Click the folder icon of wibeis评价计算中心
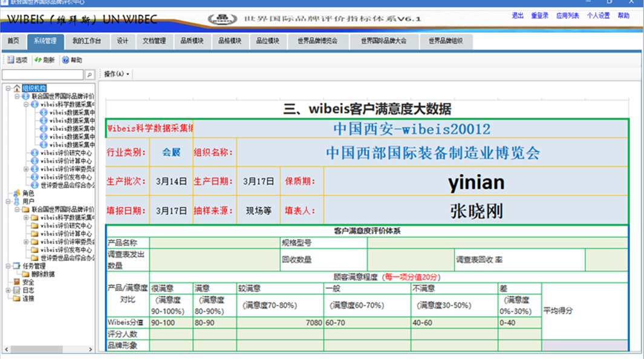Screen dimensions: 644x359 pos(35,234)
